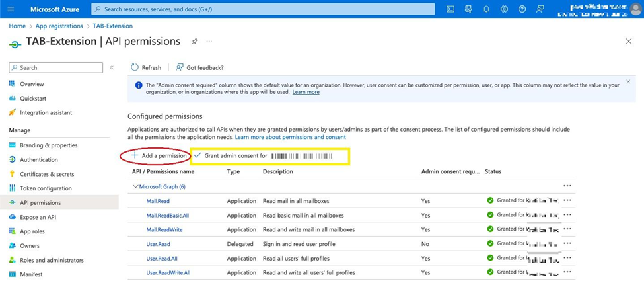Open the User.Read permission link
This screenshot has width=644, height=285.
click(158, 244)
